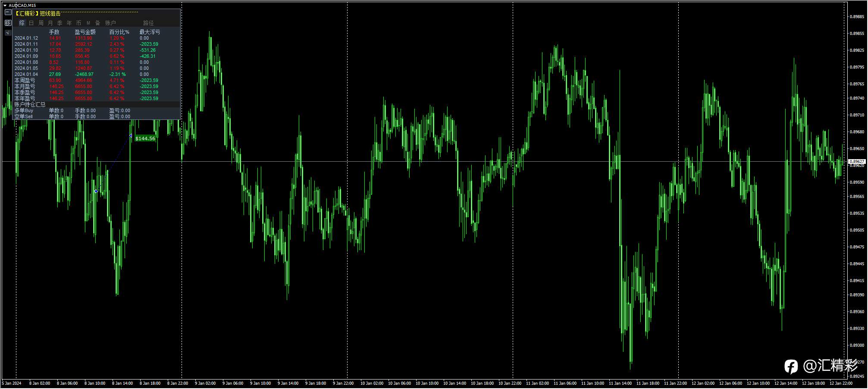Viewport: 868px width, 389px height.
Task: Open the 账户 account tab
Action: coord(111,23)
